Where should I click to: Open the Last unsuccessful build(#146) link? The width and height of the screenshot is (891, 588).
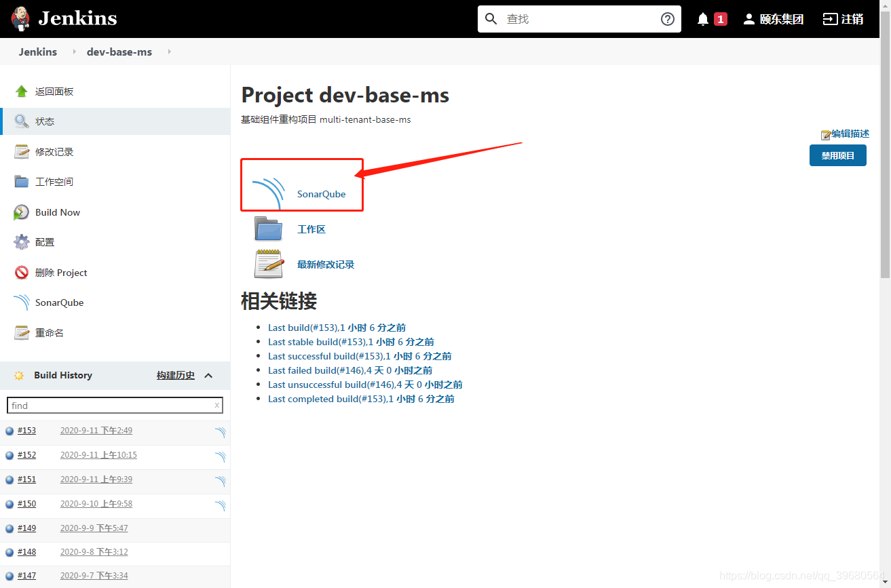tap(365, 385)
